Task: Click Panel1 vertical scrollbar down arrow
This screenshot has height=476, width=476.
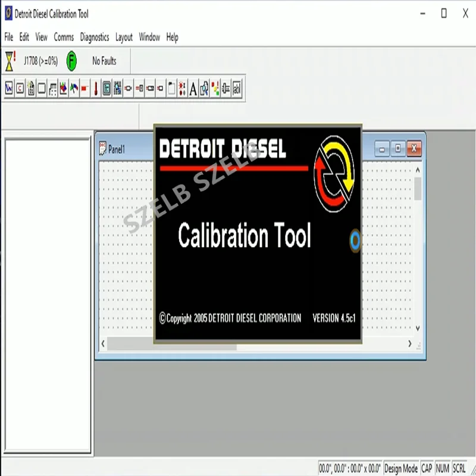Action: (x=418, y=328)
